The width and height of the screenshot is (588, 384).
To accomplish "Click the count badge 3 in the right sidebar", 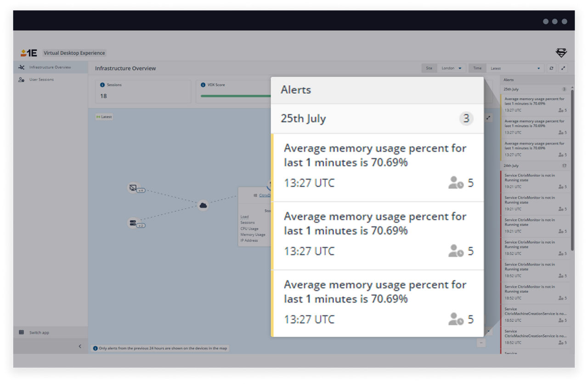I will [564, 89].
